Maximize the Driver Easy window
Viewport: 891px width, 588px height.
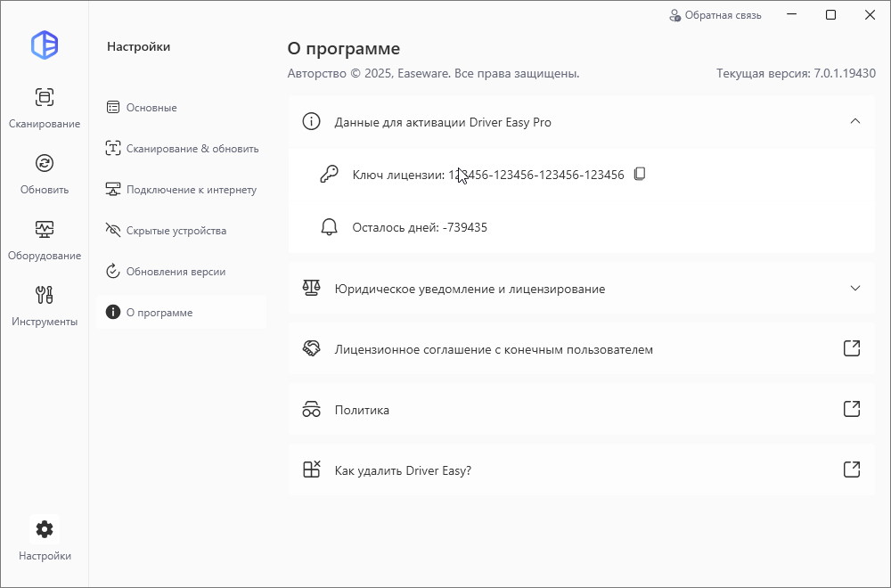point(830,15)
